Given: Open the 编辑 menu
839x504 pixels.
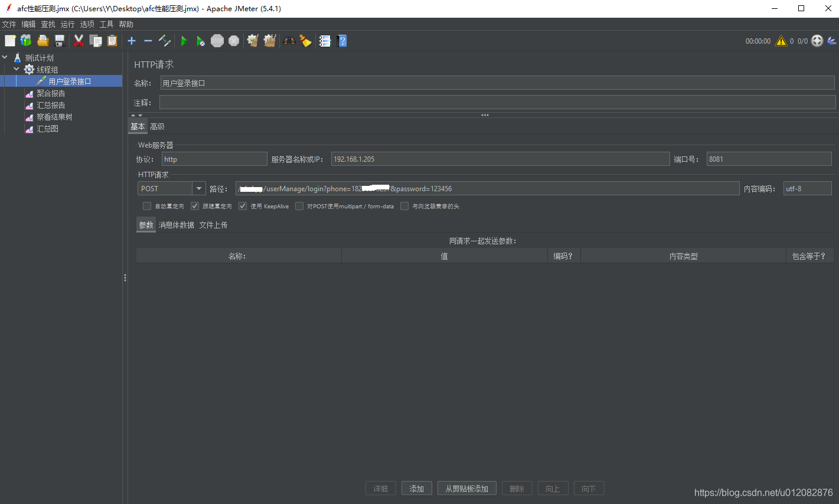Looking at the screenshot, I should point(28,24).
